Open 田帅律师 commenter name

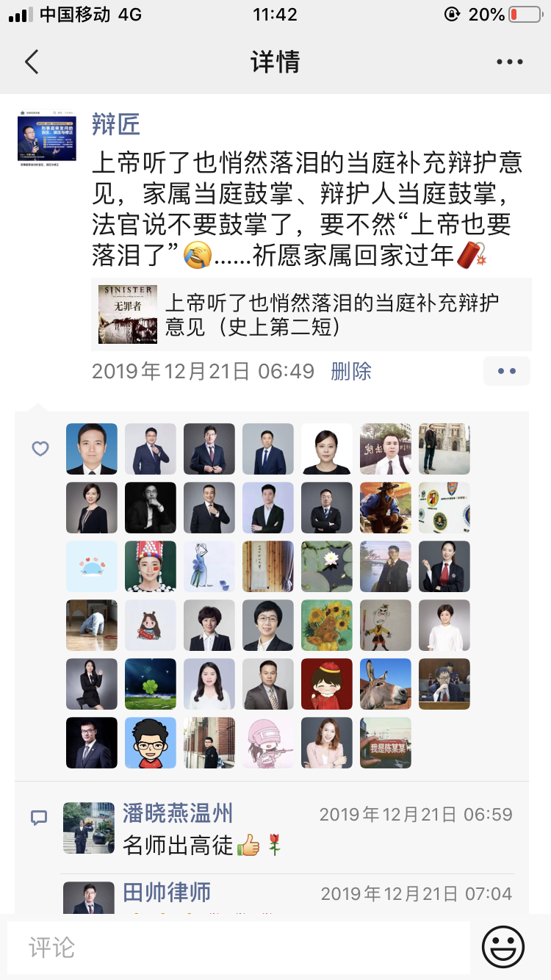point(167,893)
